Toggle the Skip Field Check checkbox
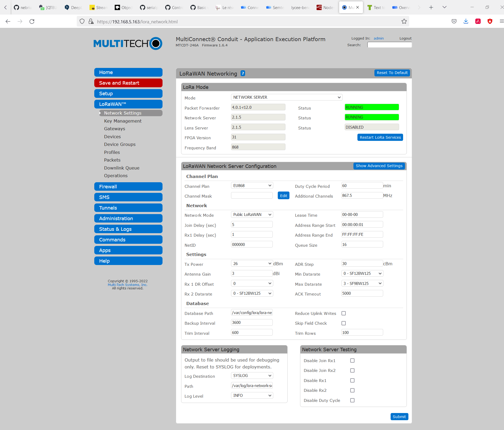 tap(344, 323)
